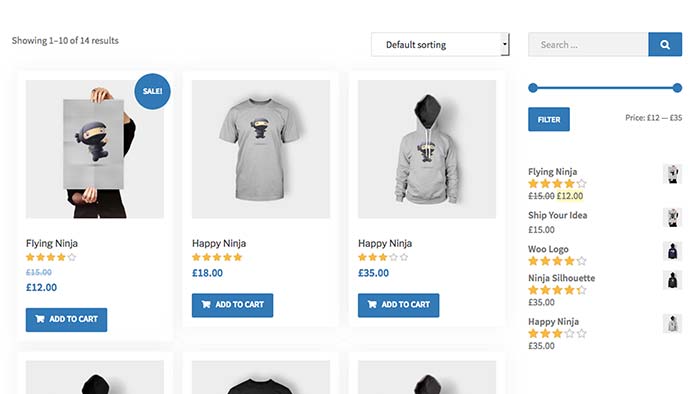The image size is (700, 394).
Task: Click the magnifier search button
Action: pyautogui.click(x=665, y=44)
